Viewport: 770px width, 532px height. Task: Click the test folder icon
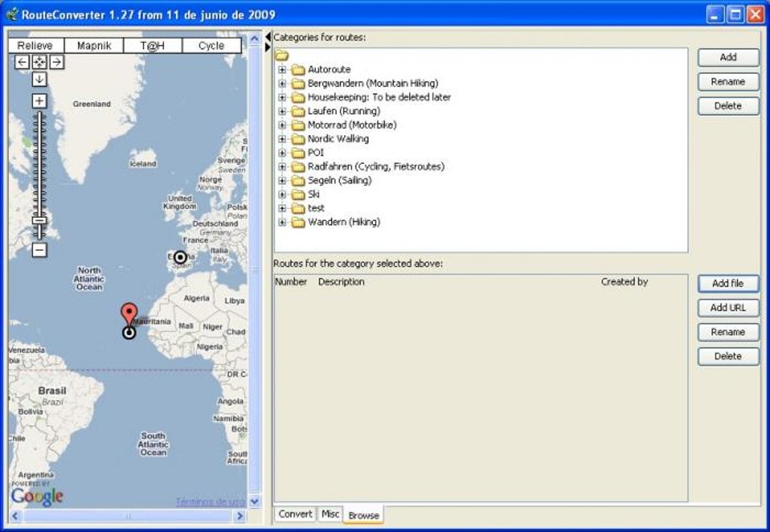[298, 208]
